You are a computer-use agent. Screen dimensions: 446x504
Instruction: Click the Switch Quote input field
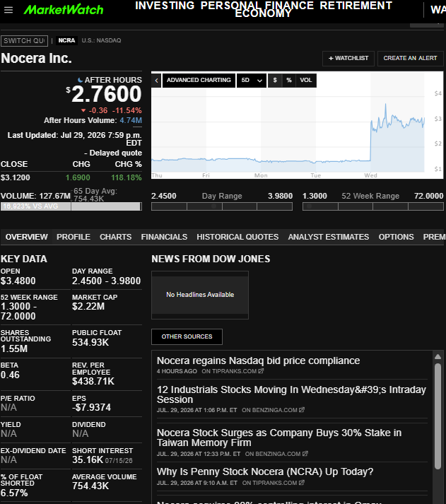tap(25, 41)
